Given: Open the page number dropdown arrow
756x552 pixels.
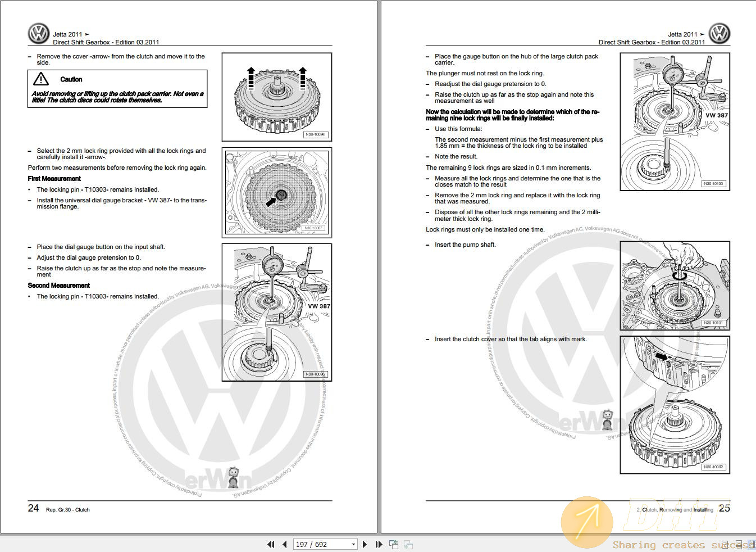Looking at the screenshot, I should 353,544.
